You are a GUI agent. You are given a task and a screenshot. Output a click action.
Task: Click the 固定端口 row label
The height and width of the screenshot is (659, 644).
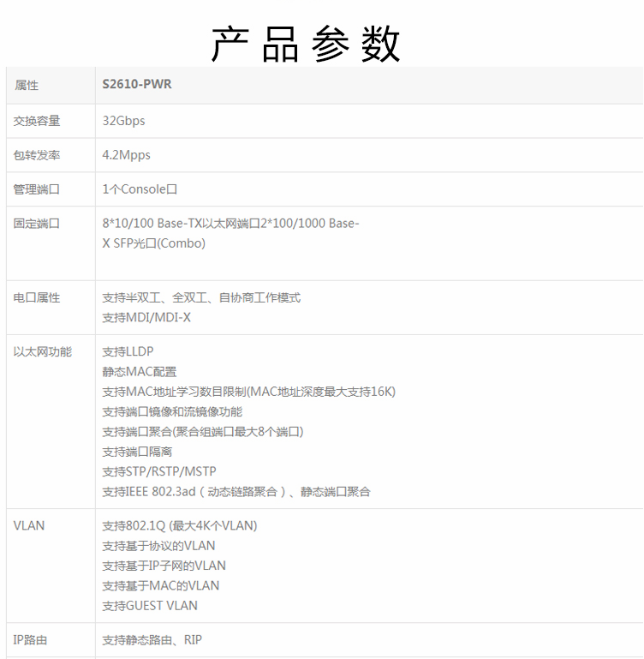click(37, 224)
